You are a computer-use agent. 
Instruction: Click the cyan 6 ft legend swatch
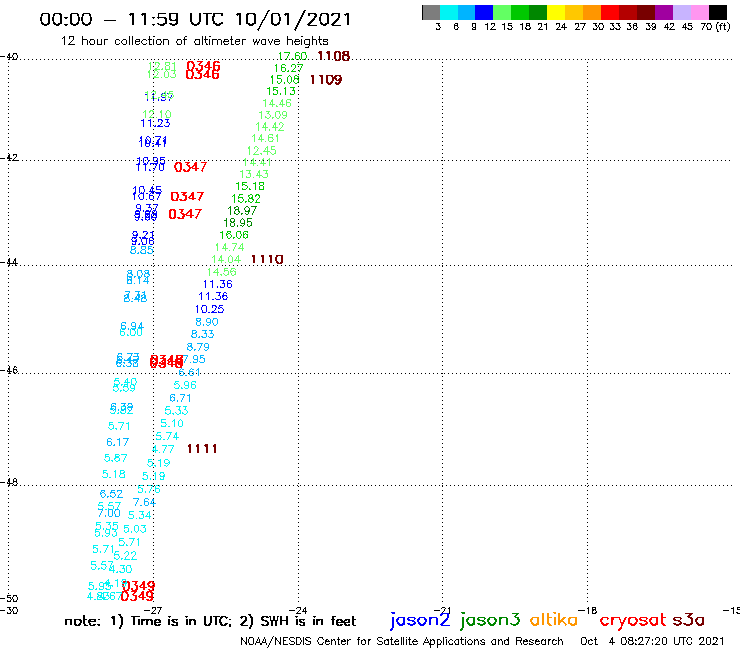click(449, 12)
